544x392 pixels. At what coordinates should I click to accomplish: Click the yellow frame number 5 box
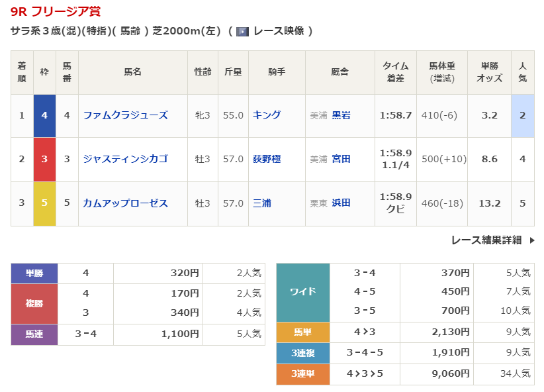[x=44, y=203]
